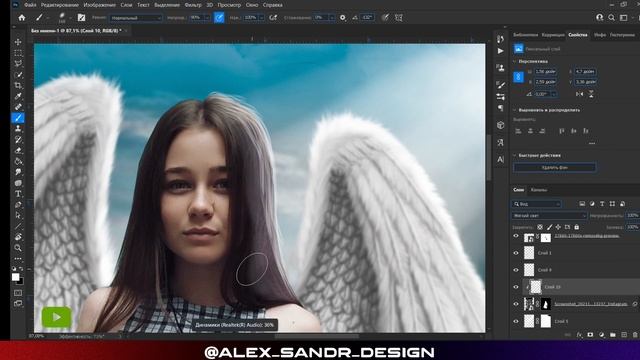
Task: Toggle link width and height
Action: [x=518, y=77]
